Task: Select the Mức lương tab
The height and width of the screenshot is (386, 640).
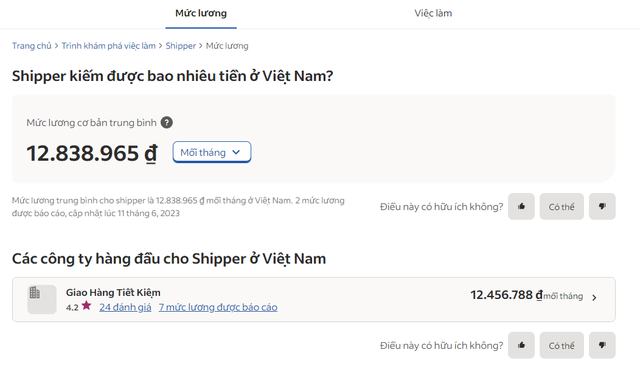Action: tap(201, 13)
